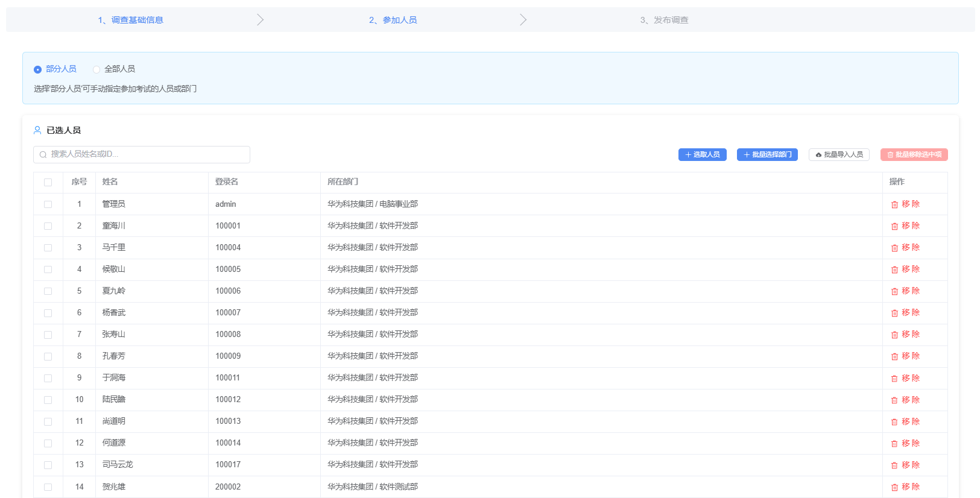Click the 批量选择部门 button
This screenshot has width=980, height=498.
click(x=767, y=155)
